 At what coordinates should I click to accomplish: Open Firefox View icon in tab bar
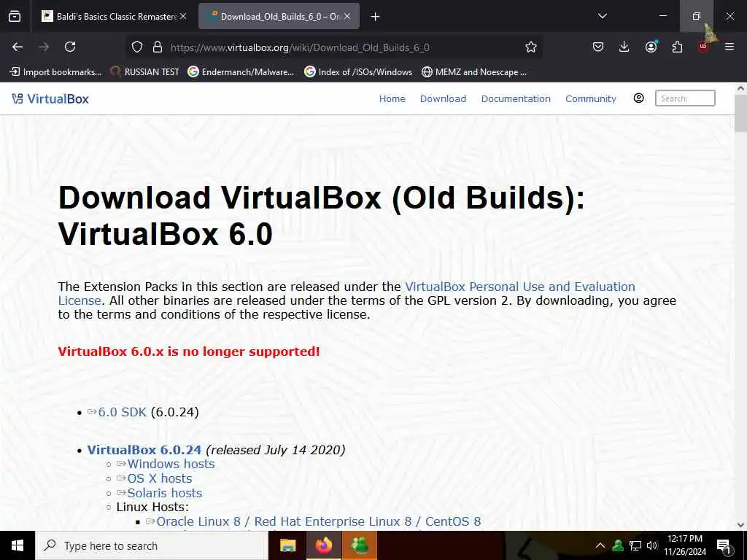15,16
